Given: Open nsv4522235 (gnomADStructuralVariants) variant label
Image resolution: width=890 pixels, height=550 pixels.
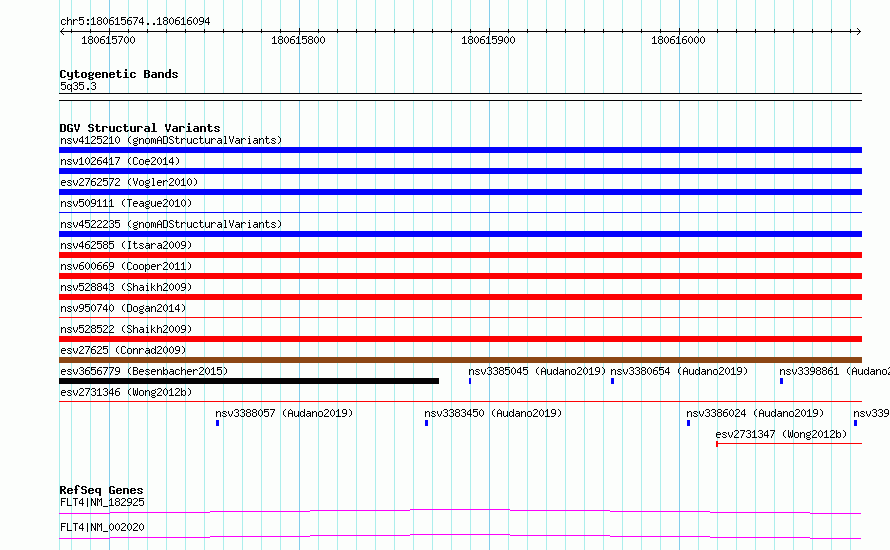Looking at the screenshot, I should pos(171,224).
